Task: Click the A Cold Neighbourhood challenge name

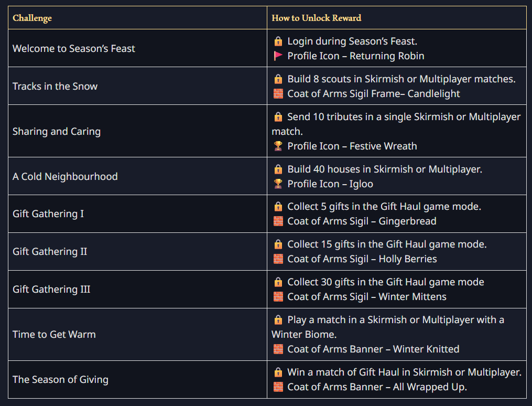Action: 65,176
